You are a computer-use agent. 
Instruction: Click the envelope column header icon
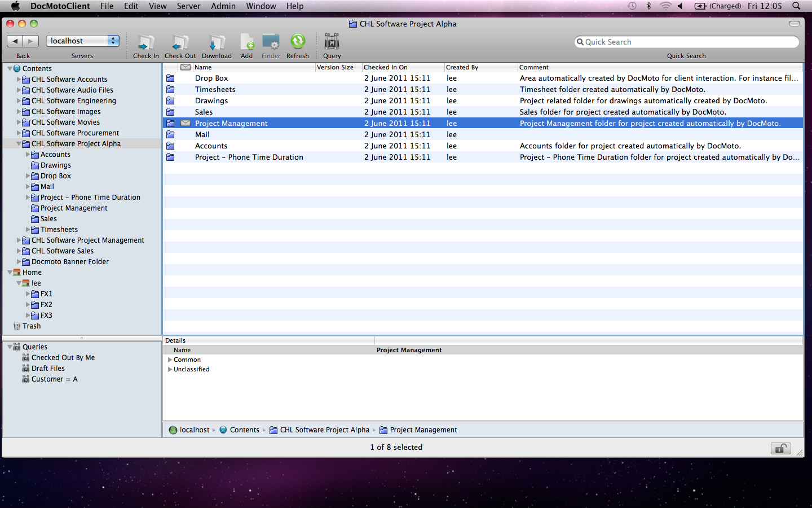pyautogui.click(x=186, y=67)
